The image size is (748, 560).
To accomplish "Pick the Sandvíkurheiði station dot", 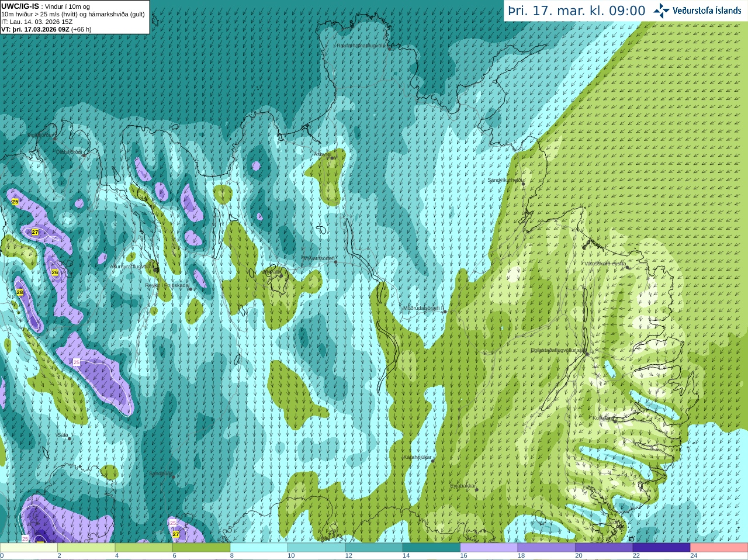I will (x=524, y=184).
